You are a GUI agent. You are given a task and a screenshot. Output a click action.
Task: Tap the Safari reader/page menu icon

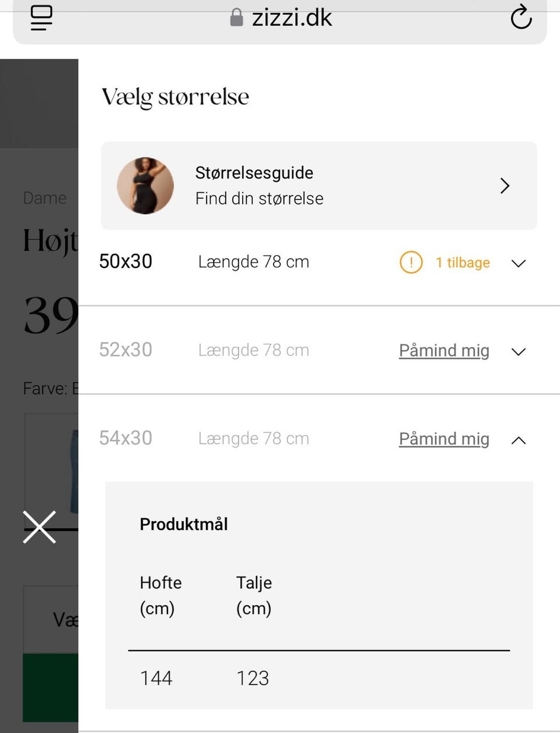(41, 18)
